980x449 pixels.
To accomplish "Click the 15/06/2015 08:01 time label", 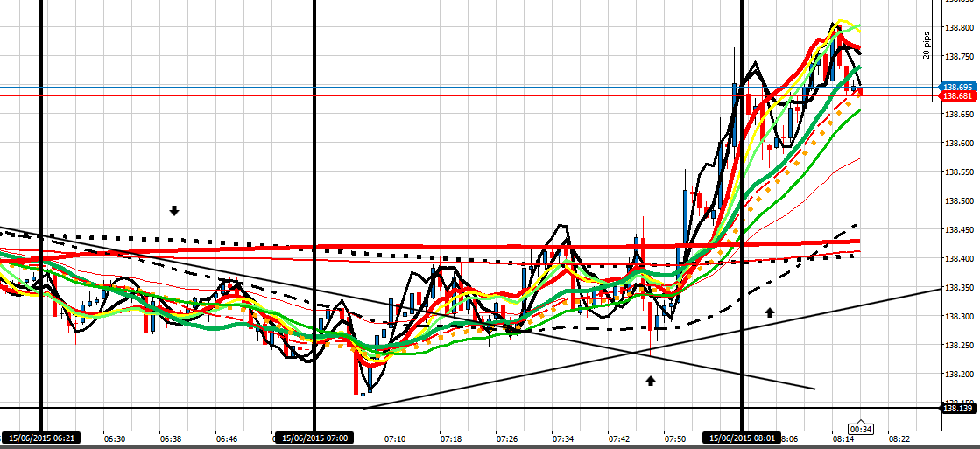I will [741, 438].
